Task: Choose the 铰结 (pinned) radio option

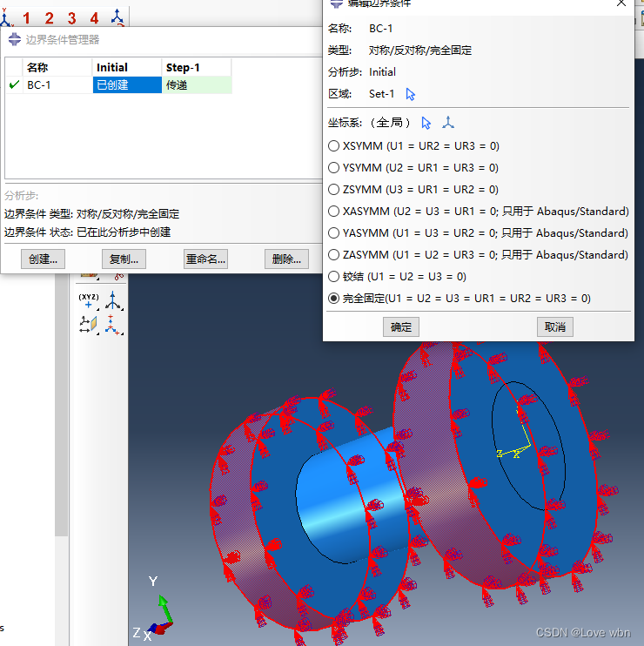Action: [334, 277]
